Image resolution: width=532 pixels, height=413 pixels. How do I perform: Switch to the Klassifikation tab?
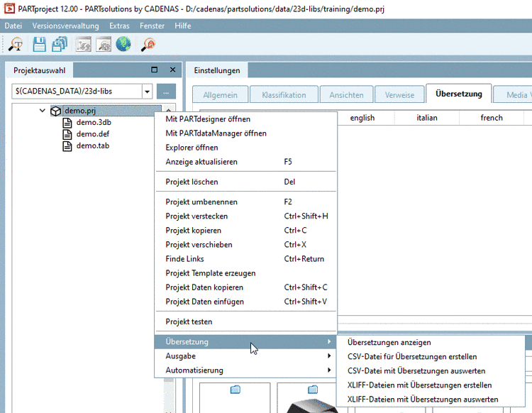click(284, 94)
